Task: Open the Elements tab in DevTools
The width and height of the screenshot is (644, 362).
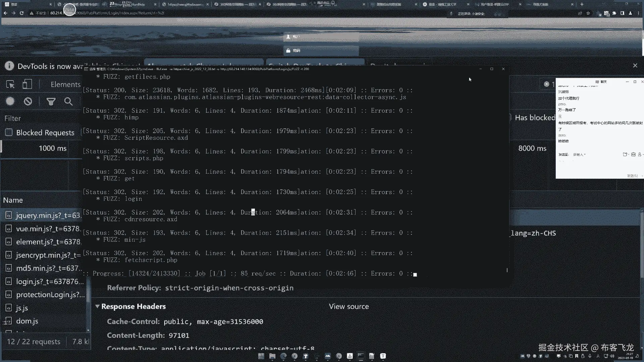Action: 65,84
